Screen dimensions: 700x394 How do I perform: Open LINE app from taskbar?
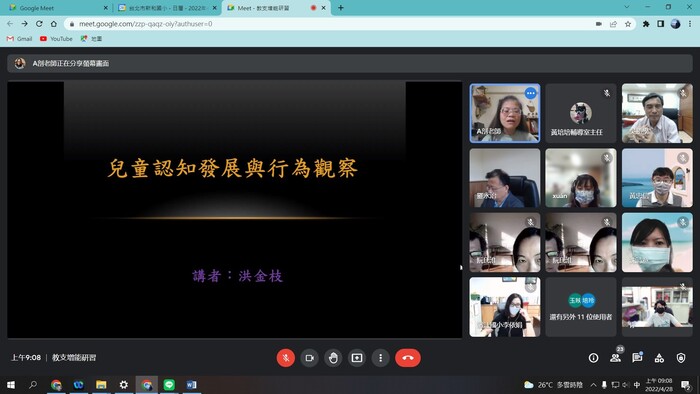point(169,385)
